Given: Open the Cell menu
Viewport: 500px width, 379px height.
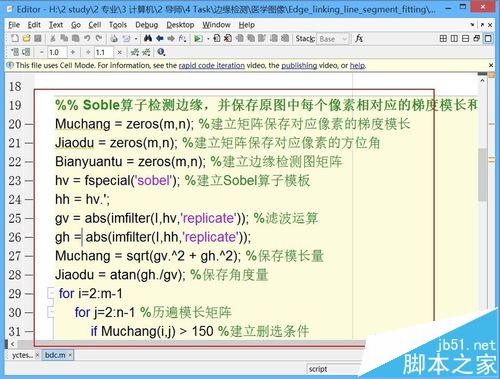Looking at the screenshot, I should tap(95, 25).
